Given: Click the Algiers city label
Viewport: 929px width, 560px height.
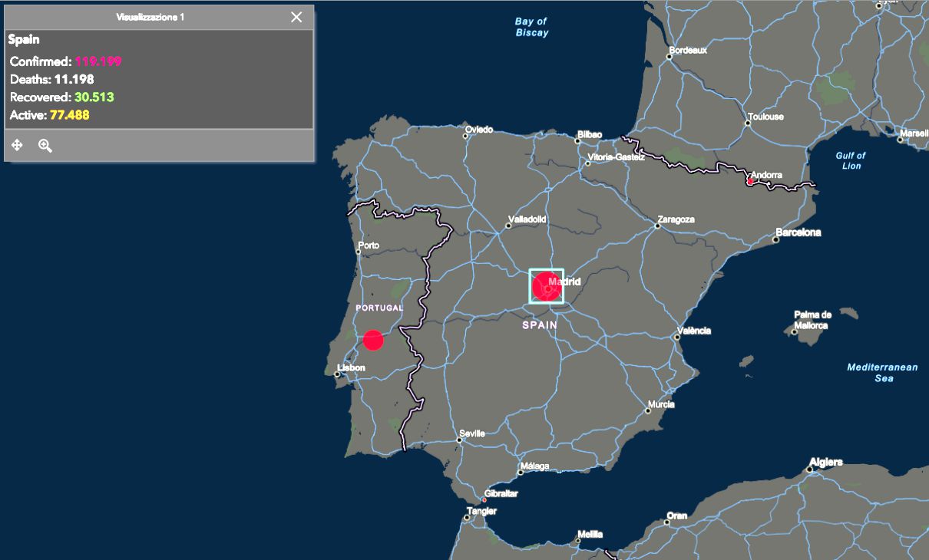Looking at the screenshot, I should point(825,462).
